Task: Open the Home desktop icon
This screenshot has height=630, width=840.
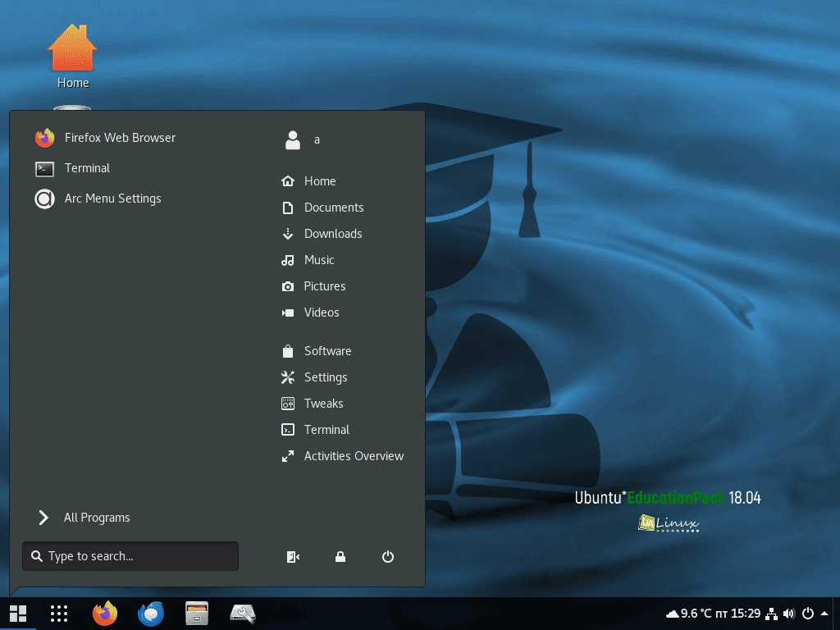Action: (72, 57)
